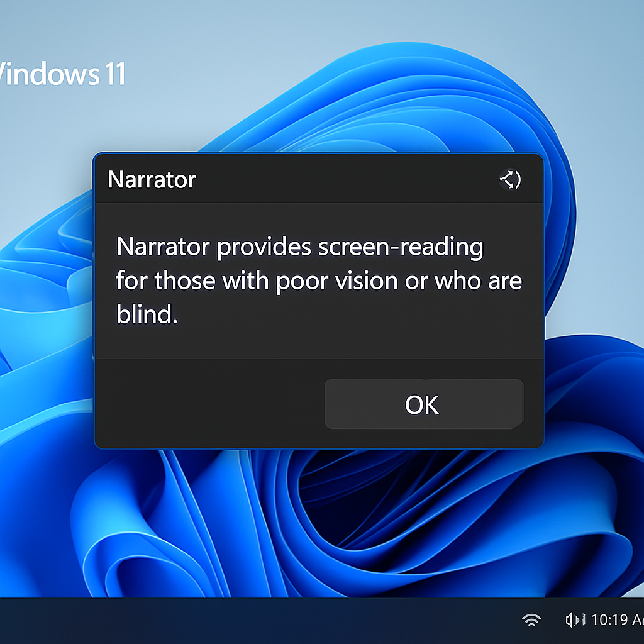Click the word "blind." in the message

point(147,314)
